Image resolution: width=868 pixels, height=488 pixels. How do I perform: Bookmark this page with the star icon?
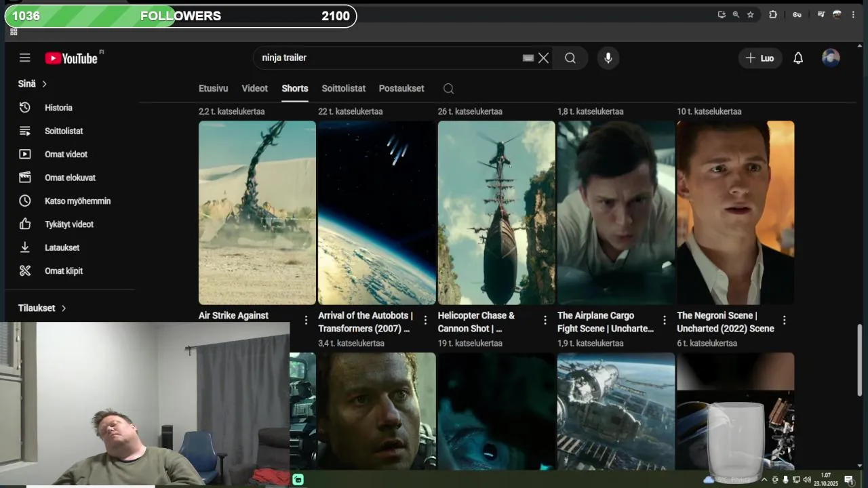click(750, 14)
